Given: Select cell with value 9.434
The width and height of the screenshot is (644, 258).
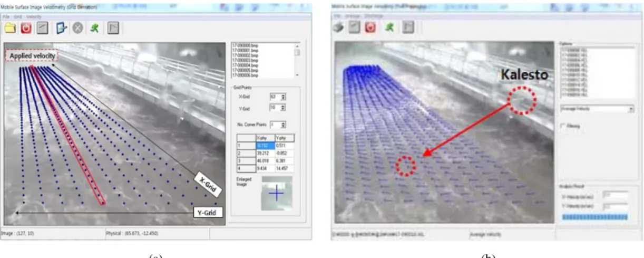Looking at the screenshot, I should 265,169.
